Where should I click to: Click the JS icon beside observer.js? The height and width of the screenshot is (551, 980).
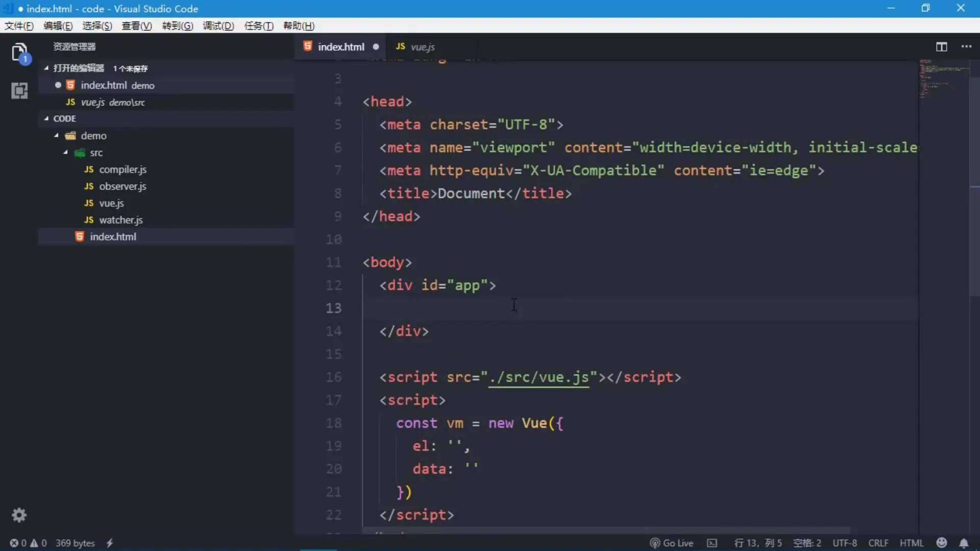(89, 186)
